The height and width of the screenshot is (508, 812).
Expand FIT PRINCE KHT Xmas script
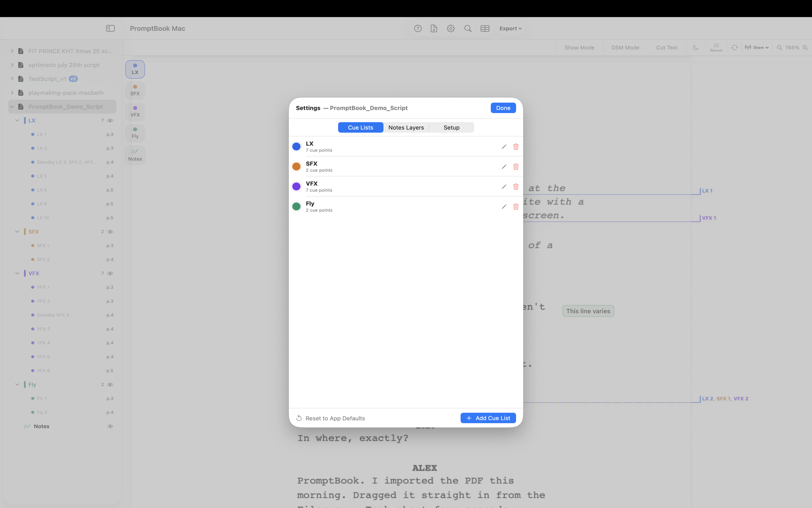12,51
